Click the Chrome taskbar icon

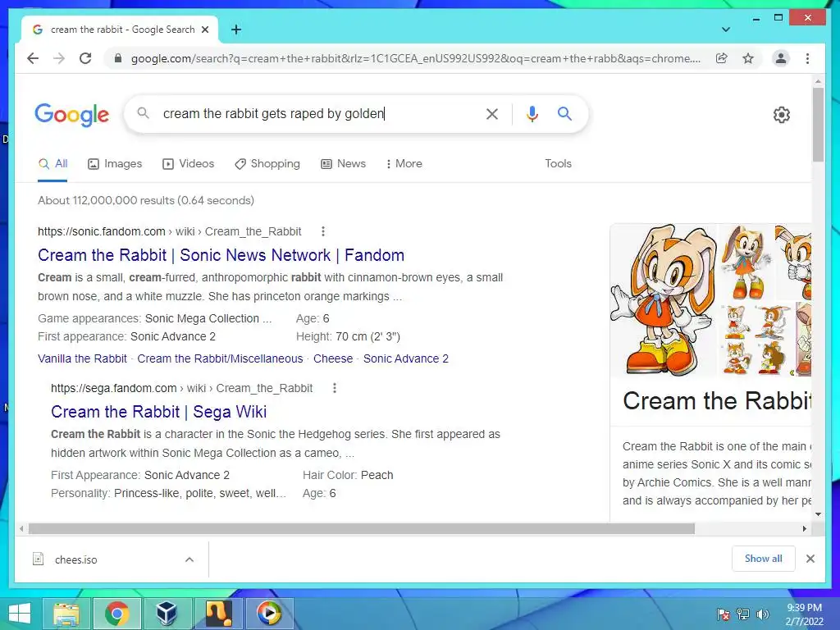[x=116, y=614]
